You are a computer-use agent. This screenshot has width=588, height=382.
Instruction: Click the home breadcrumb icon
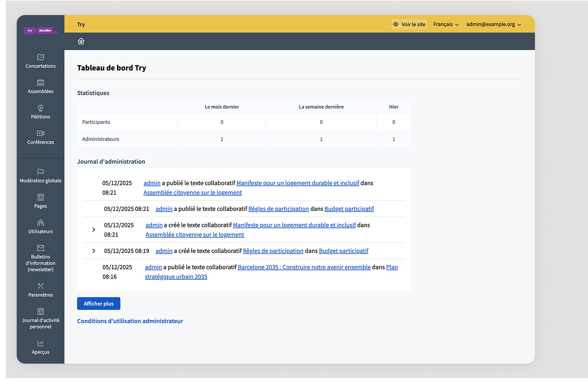point(81,41)
